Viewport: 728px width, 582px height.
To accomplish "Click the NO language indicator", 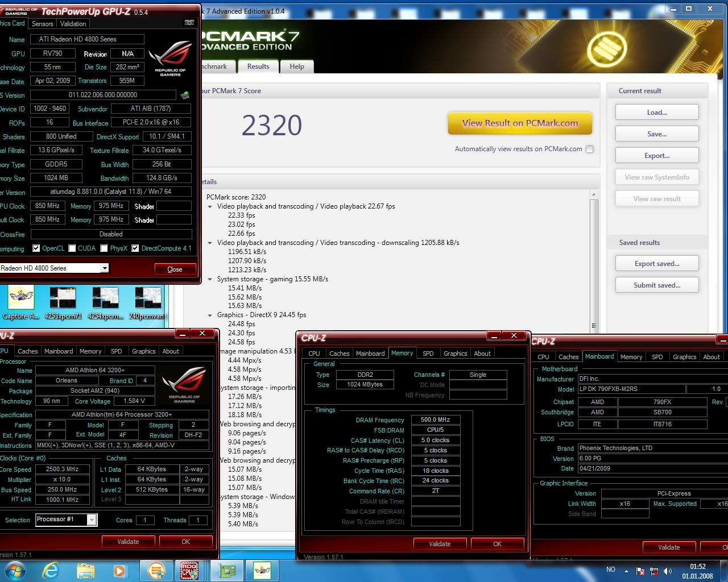I will tap(611, 569).
